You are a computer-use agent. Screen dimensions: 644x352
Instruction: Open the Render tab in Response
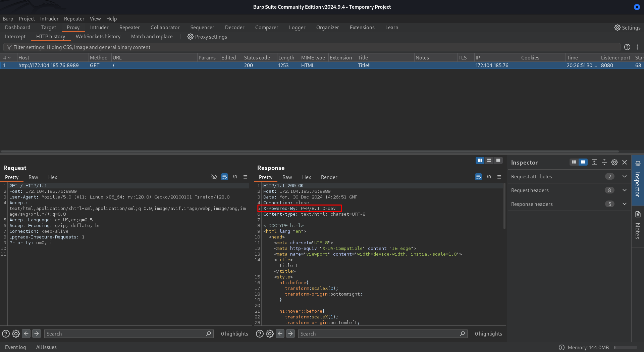(x=329, y=177)
